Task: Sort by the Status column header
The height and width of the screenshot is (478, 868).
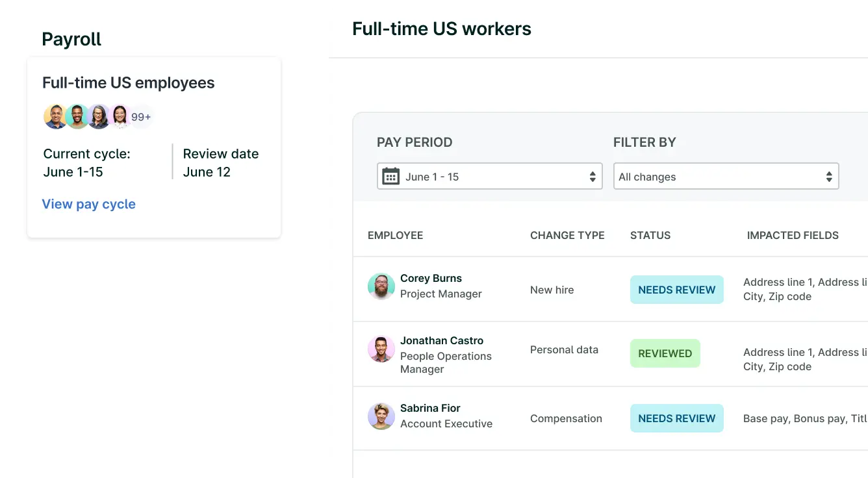Action: click(x=650, y=235)
